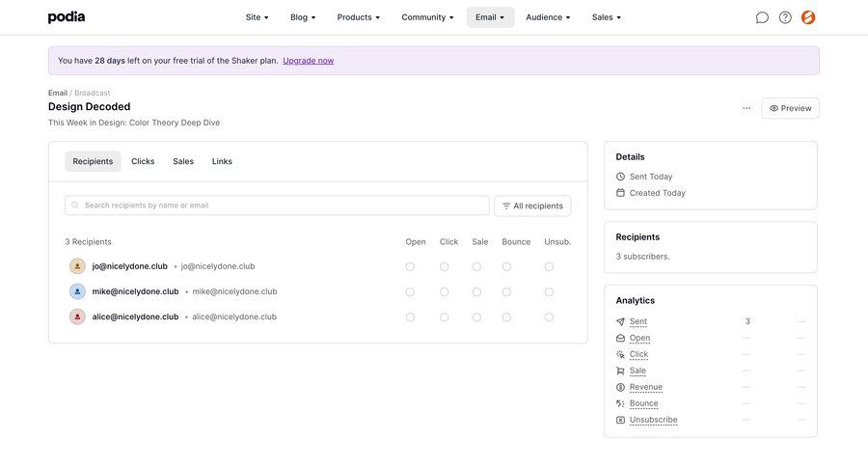Expand the Sales navigation dropdown
Screen dimensions: 868x467
[x=607, y=17]
